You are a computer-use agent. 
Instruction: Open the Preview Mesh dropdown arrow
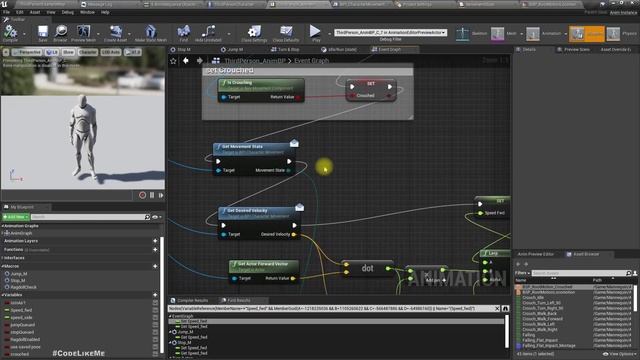pos(97,33)
